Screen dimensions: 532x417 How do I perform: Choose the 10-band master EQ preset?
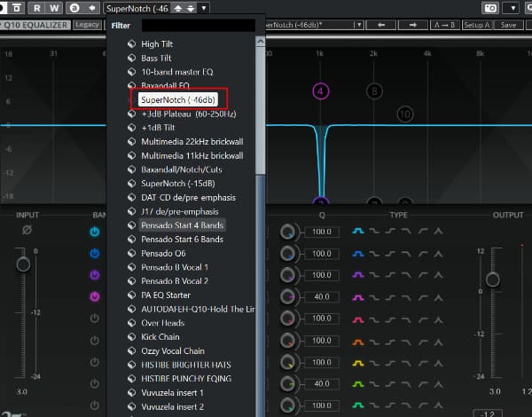coord(177,72)
